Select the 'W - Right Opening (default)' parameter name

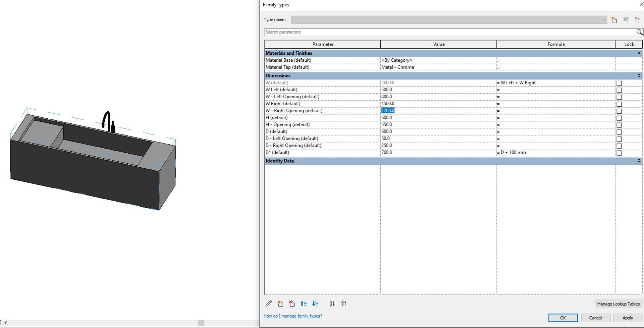click(294, 111)
